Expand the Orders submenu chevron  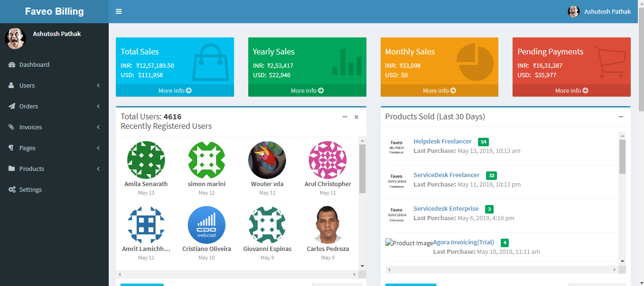click(98, 107)
